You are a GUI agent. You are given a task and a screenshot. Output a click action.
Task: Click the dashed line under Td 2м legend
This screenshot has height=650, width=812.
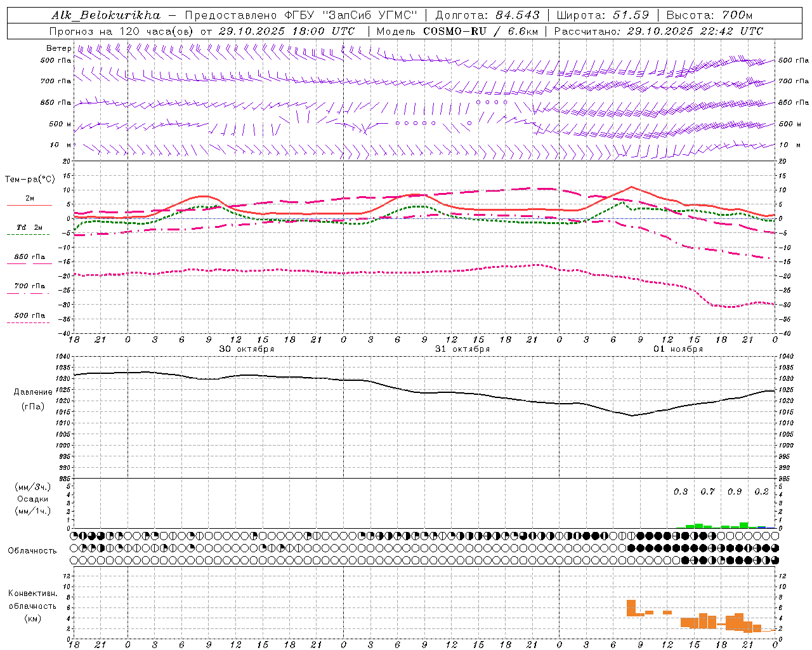[28, 234]
